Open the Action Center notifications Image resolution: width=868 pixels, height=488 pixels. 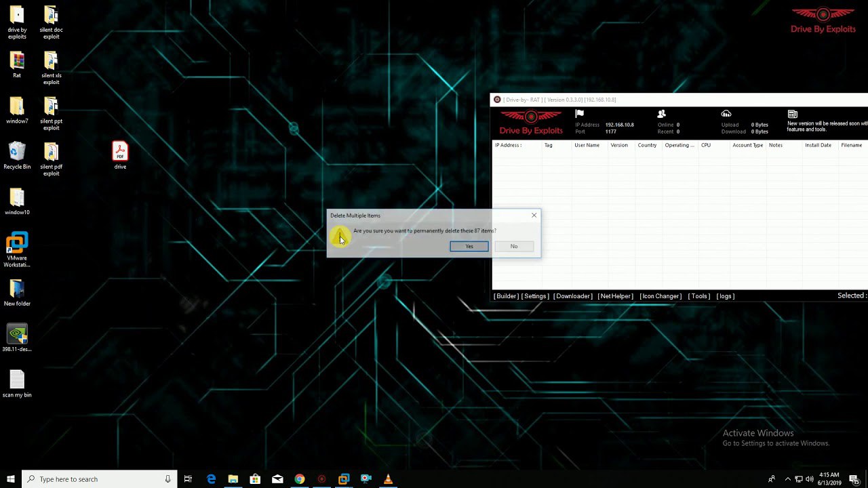[x=854, y=479]
